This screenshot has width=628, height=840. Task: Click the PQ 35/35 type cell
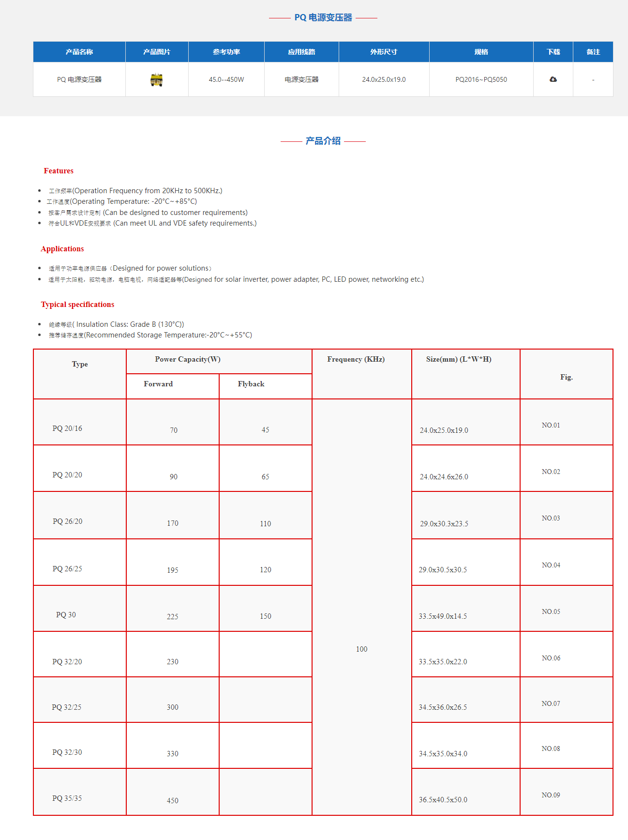[67, 798]
